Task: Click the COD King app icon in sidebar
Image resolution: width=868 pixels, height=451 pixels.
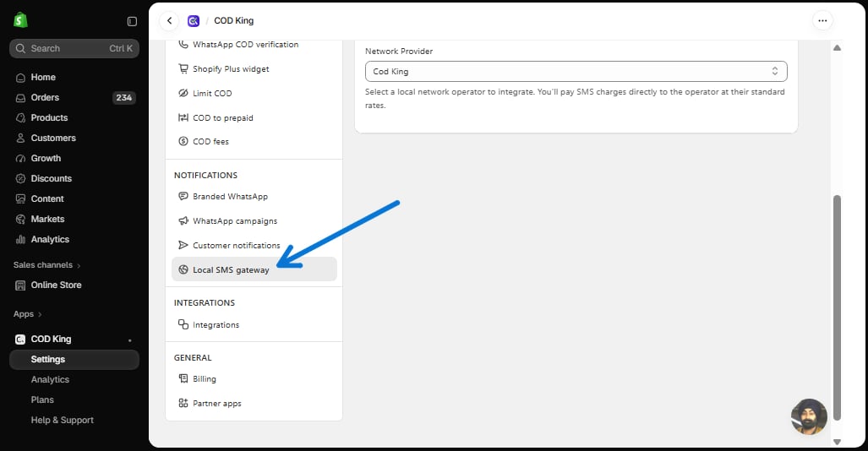Action: 20,340
